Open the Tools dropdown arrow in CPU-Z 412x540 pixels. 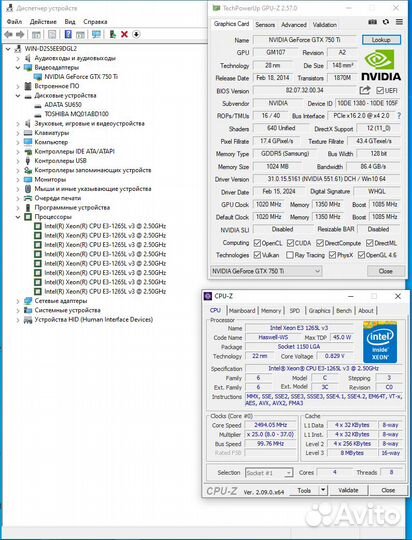coord(323,490)
